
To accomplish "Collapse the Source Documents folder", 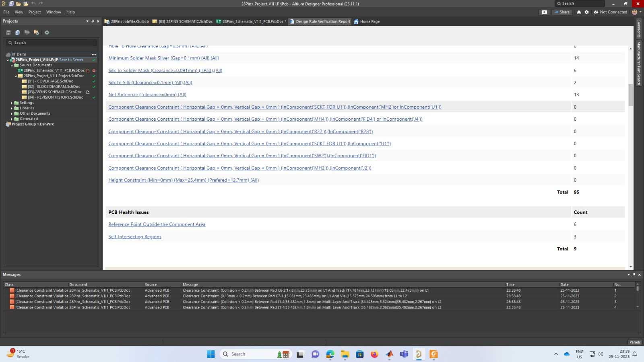I will click(x=12, y=65).
